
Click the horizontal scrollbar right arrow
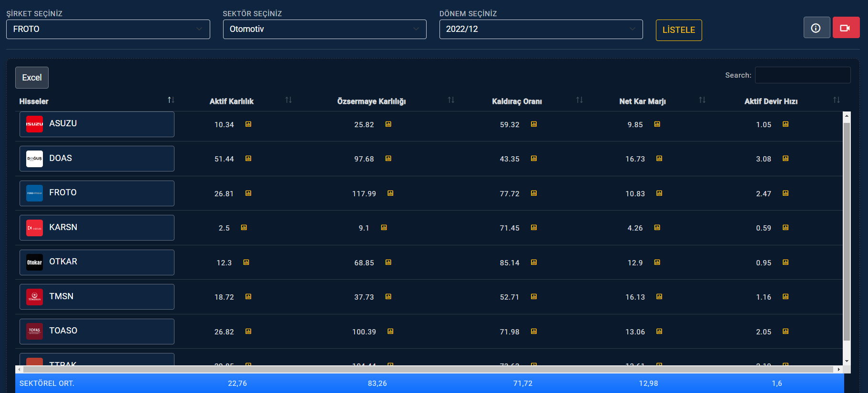point(838,369)
